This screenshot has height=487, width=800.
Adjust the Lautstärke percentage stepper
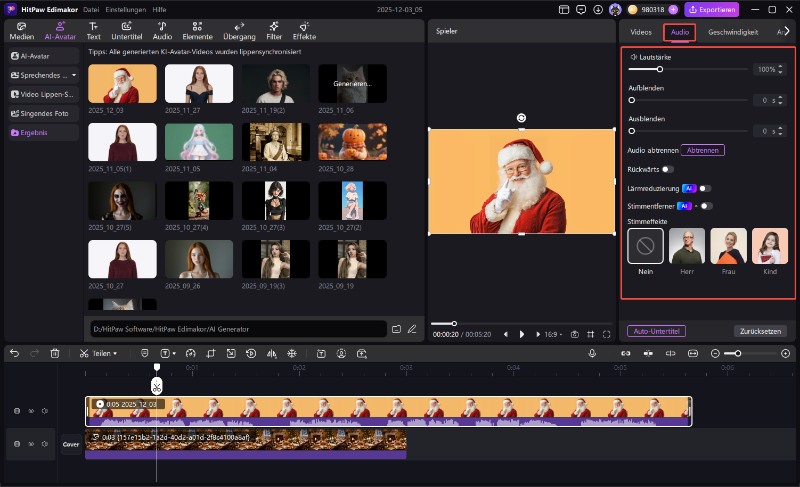780,69
